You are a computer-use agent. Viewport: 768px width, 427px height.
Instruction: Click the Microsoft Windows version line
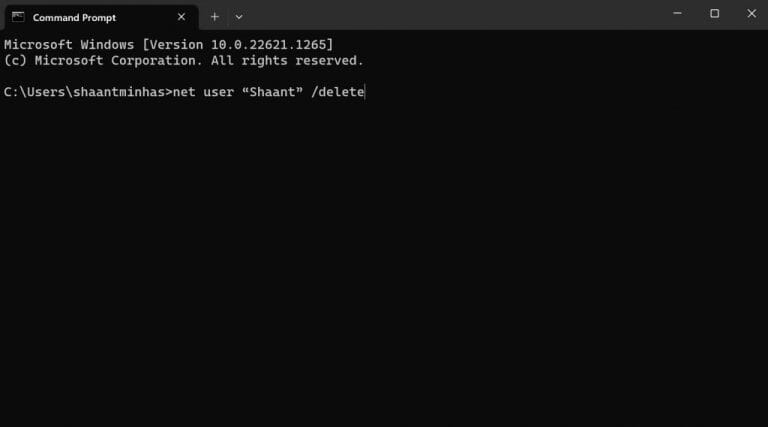point(168,45)
